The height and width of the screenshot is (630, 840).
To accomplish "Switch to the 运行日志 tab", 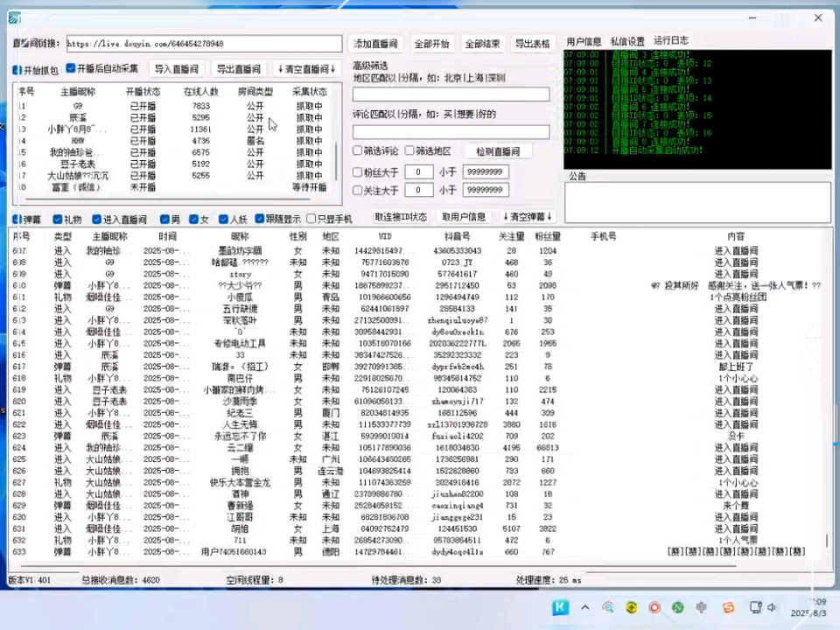I will pos(671,40).
